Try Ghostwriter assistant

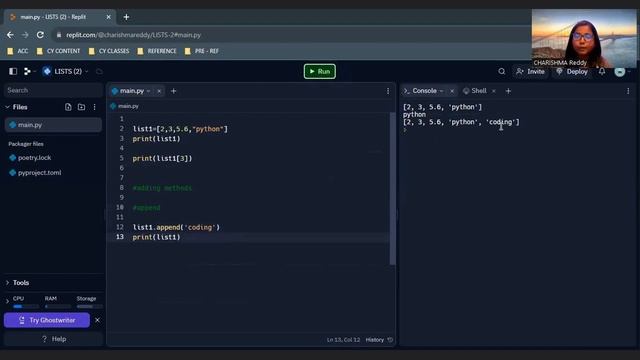coord(47,320)
